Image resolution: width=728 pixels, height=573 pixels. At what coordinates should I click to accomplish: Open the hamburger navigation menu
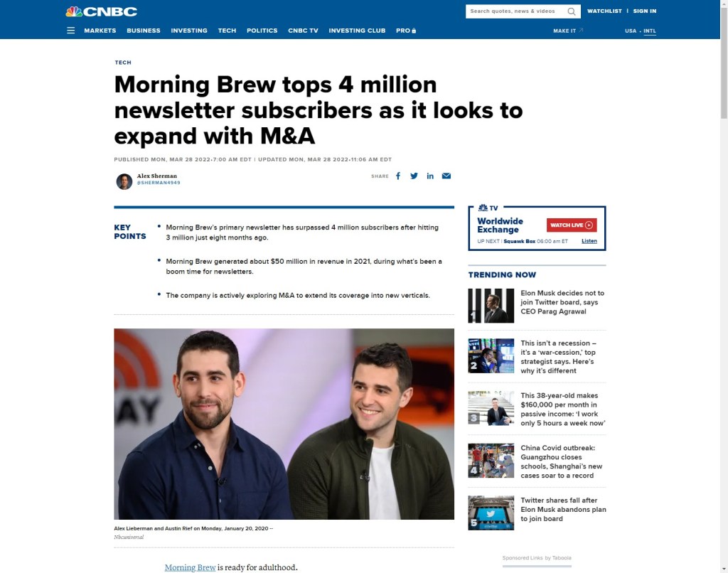(70, 31)
